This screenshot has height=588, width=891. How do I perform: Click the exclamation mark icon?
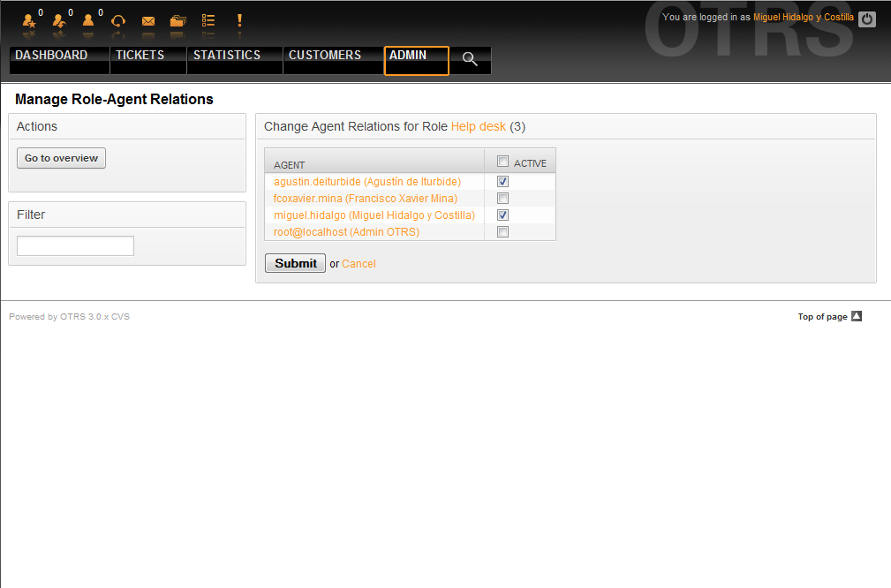[x=239, y=20]
